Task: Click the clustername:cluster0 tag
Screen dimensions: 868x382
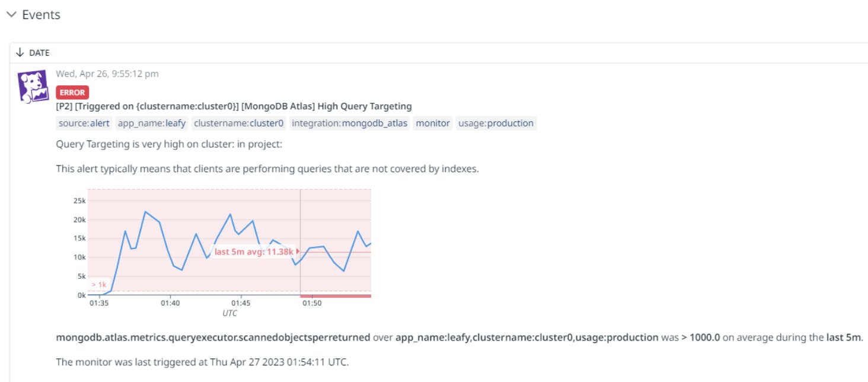Action: point(238,123)
